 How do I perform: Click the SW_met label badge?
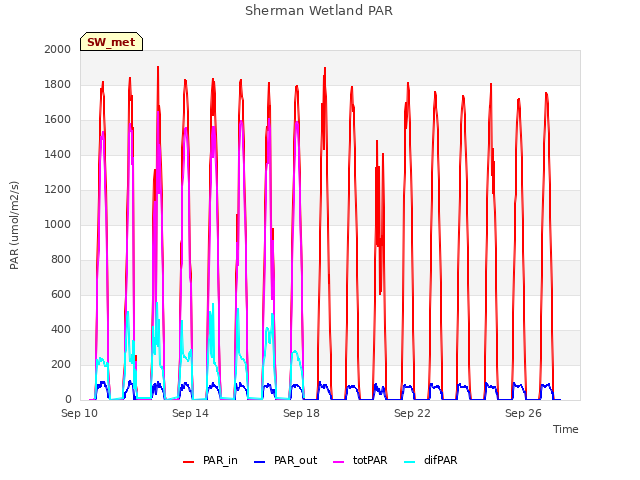[111, 42]
